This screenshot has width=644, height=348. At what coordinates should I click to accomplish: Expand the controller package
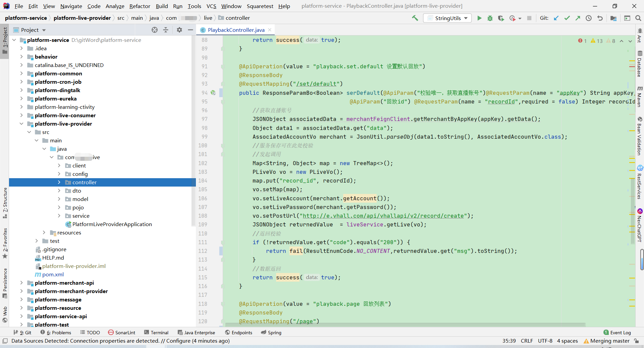59,182
